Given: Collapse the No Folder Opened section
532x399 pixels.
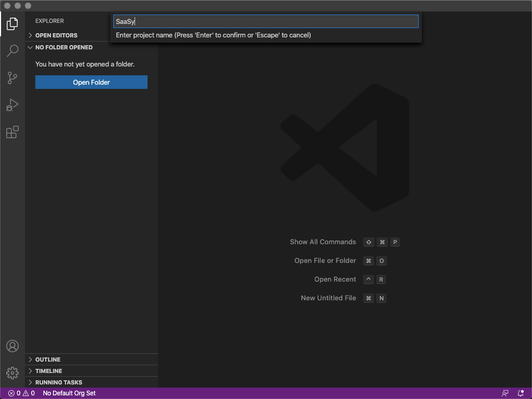Looking at the screenshot, I should click(x=63, y=47).
